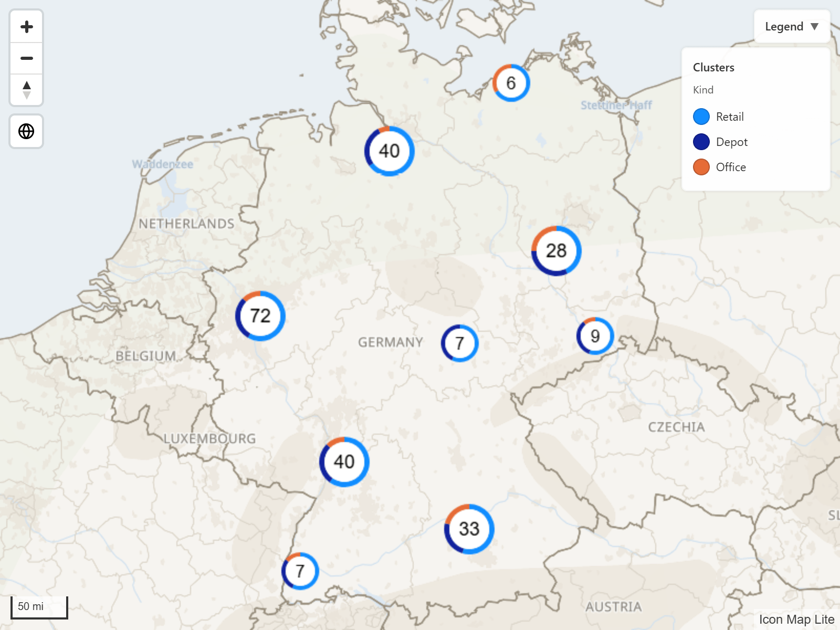The width and height of the screenshot is (840, 630).
Task: Open the 7 cluster beside Germany label
Action: [460, 343]
